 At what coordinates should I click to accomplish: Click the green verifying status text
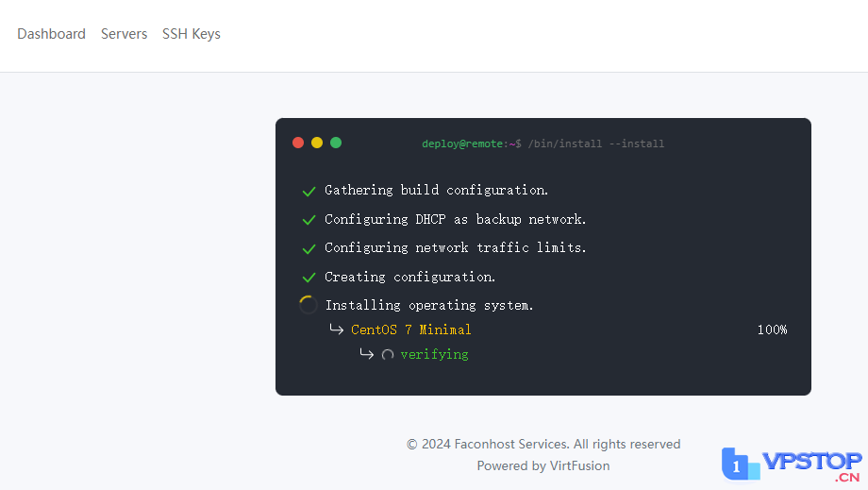434,354
